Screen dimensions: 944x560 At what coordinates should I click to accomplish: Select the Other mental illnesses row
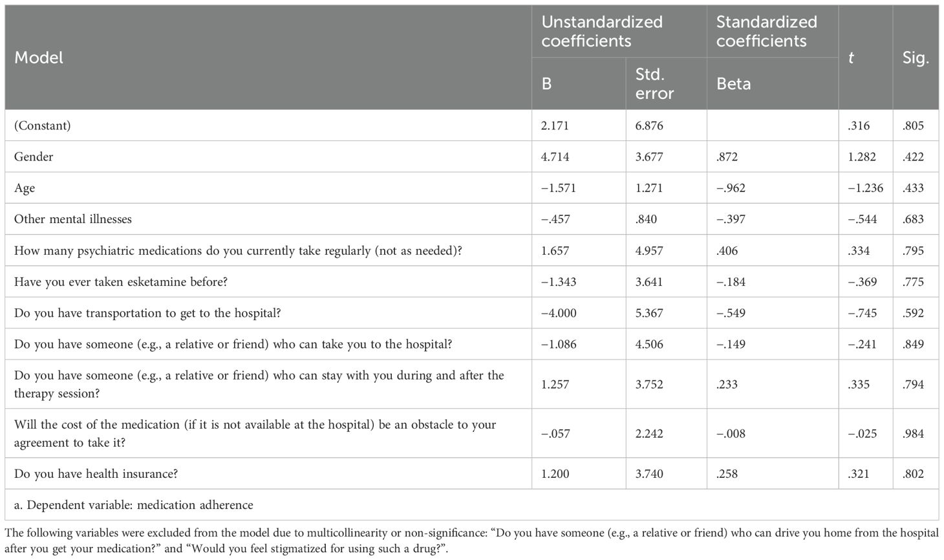73,219
